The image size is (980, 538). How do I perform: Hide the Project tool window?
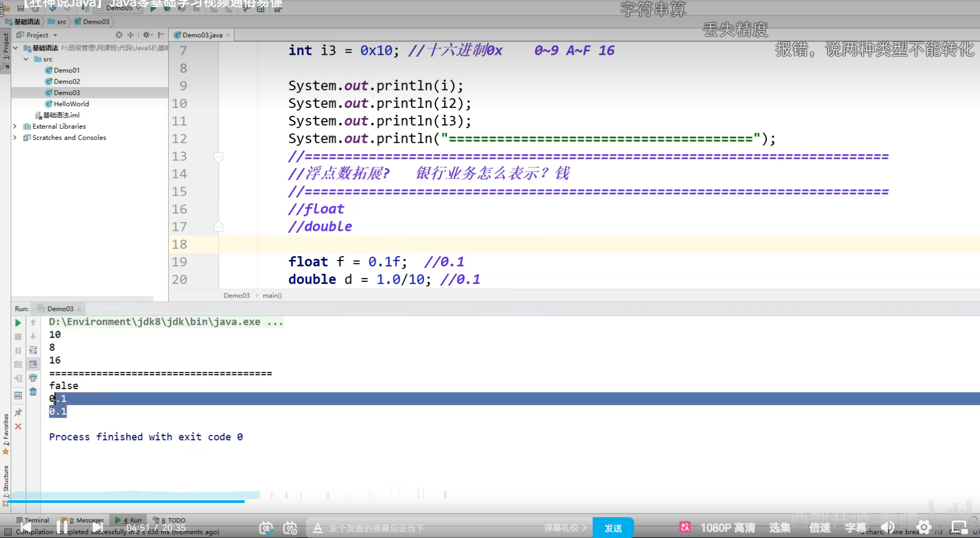[x=161, y=35]
